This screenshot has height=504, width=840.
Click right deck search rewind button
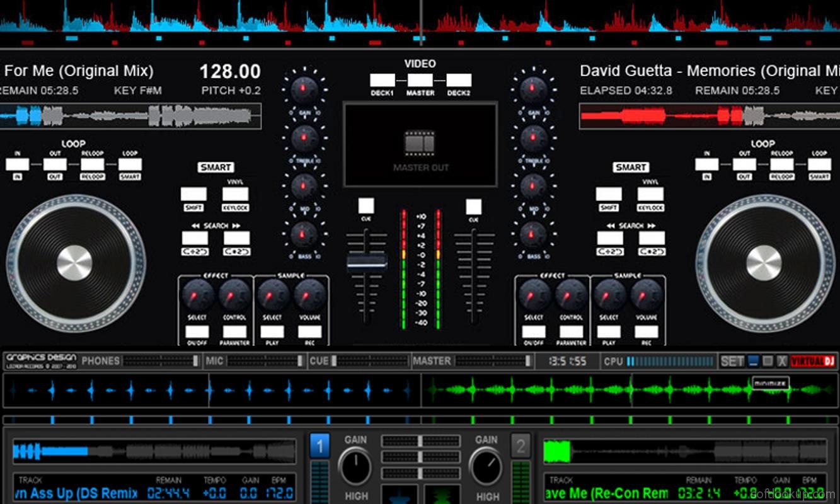[x=610, y=238]
